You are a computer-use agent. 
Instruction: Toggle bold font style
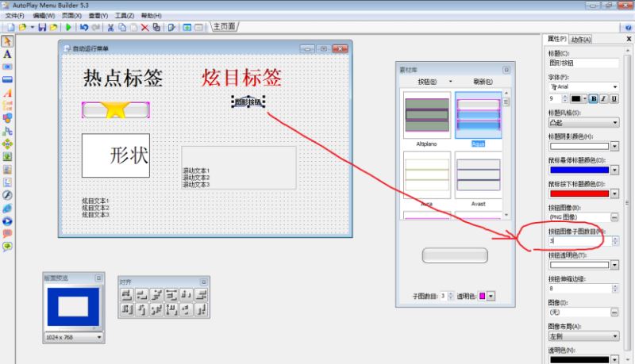pos(593,98)
